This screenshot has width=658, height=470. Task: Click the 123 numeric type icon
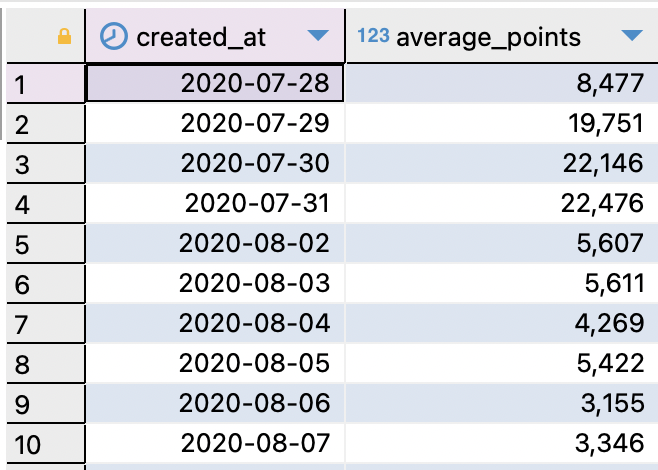click(x=373, y=36)
